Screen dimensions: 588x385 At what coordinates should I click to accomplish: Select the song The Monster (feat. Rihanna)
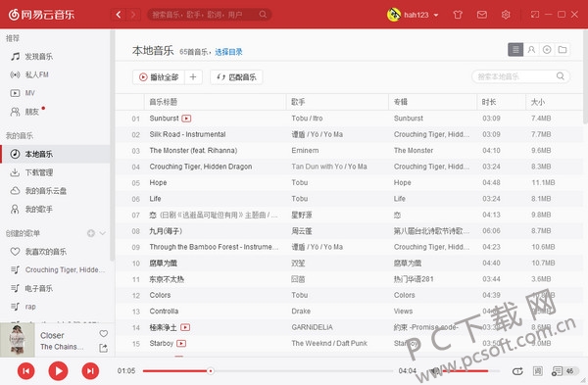[193, 150]
